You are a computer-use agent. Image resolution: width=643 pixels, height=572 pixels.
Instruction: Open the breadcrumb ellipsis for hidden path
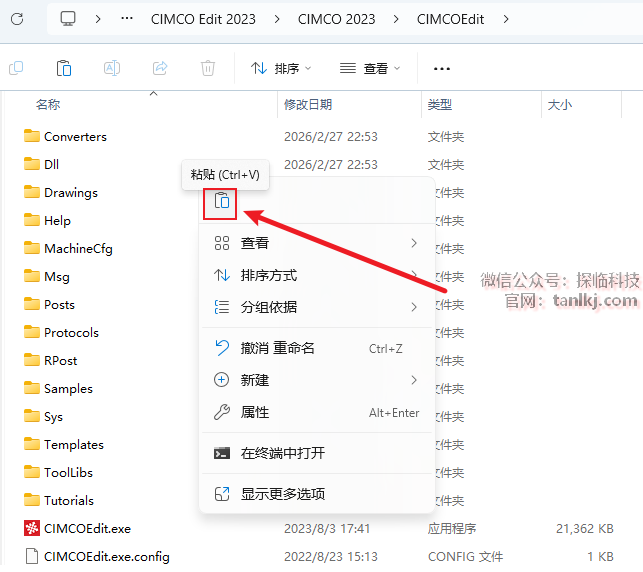point(127,18)
